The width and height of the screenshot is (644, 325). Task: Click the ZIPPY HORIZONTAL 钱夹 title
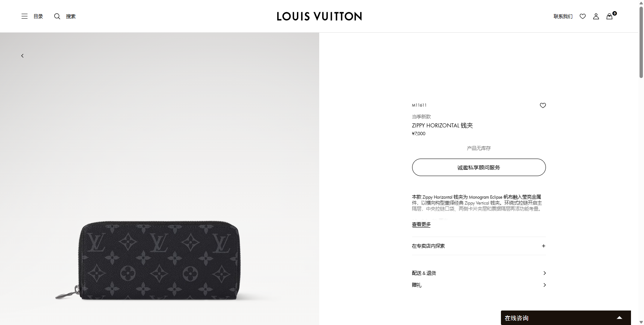click(442, 126)
